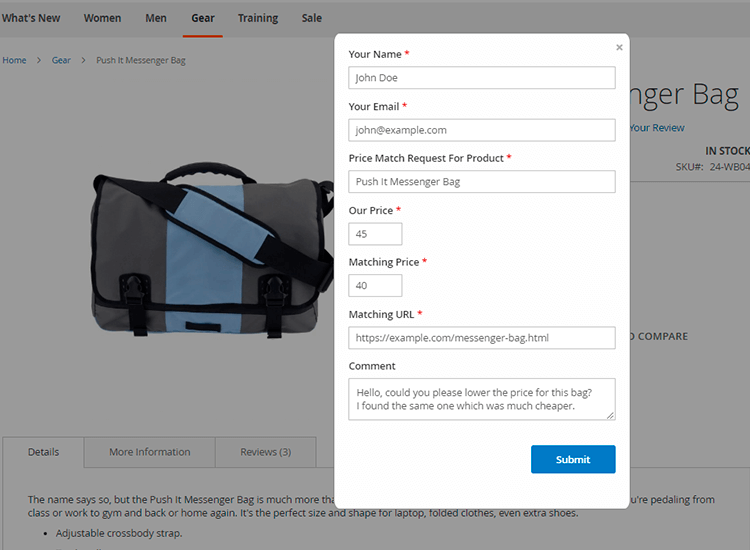Close the price match popup

tap(619, 47)
